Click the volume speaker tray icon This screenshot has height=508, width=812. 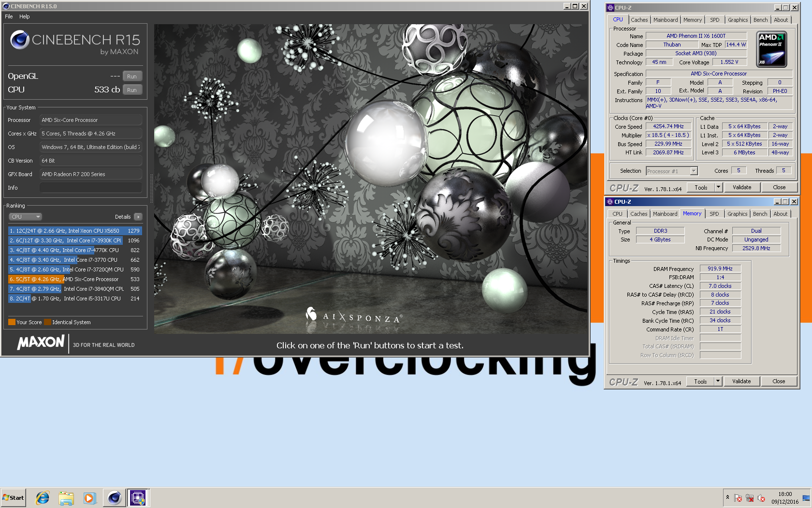[x=761, y=498]
